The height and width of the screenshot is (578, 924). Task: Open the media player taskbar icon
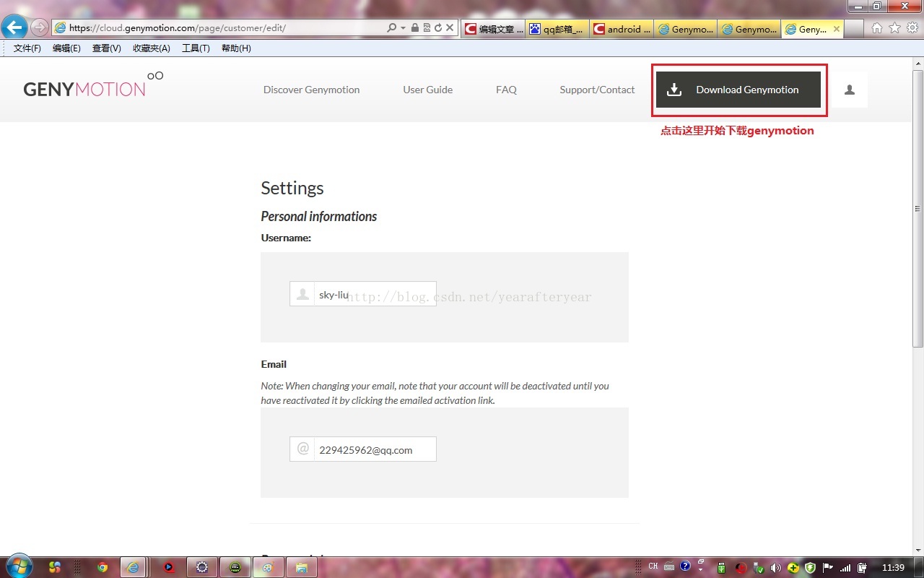[169, 567]
